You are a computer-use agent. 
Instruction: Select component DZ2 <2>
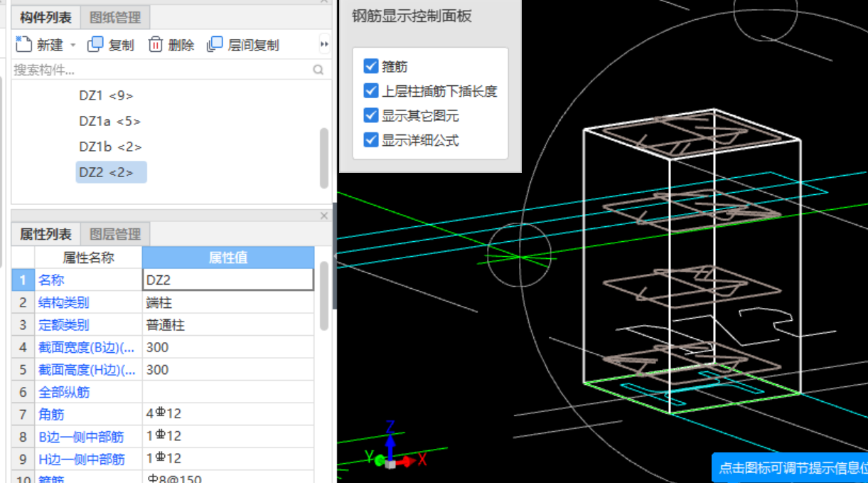(x=111, y=172)
